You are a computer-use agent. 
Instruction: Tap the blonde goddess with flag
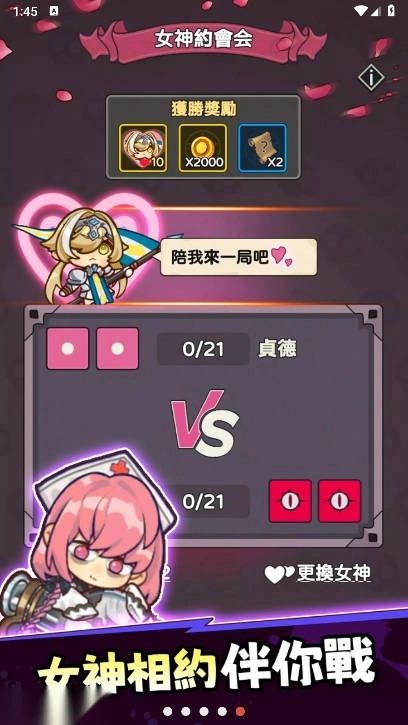point(88,255)
